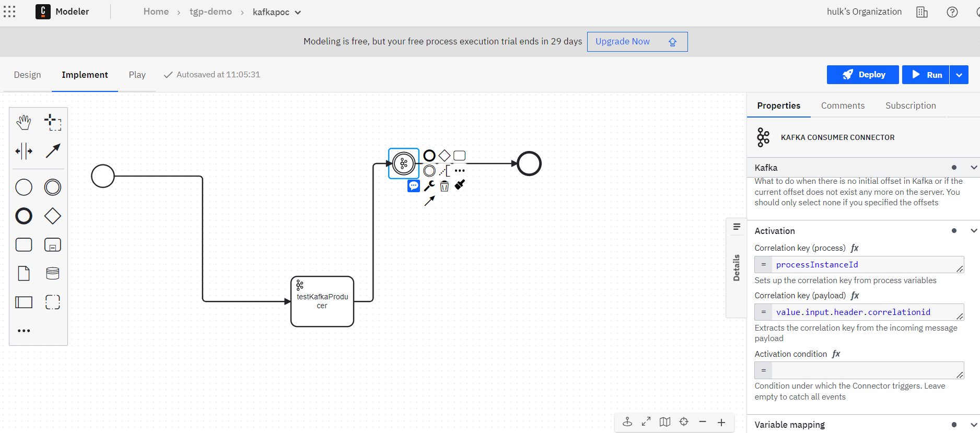Select the end event on canvas
Image resolution: width=980 pixels, height=433 pixels.
click(529, 163)
